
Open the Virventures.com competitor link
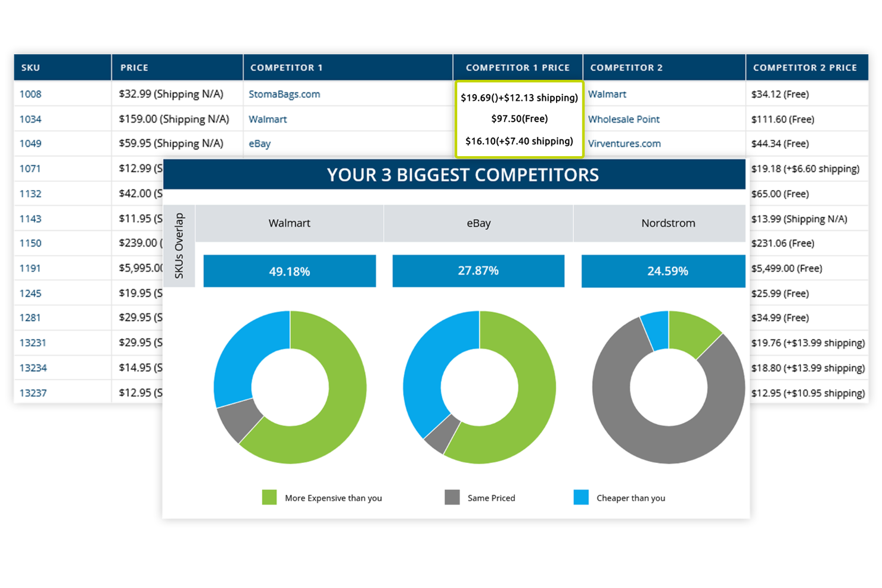tap(624, 144)
